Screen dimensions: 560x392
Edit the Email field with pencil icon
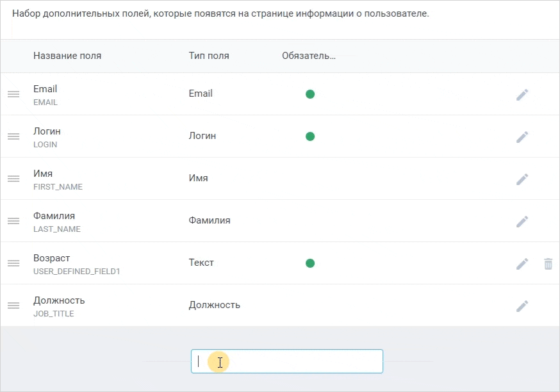pos(522,95)
